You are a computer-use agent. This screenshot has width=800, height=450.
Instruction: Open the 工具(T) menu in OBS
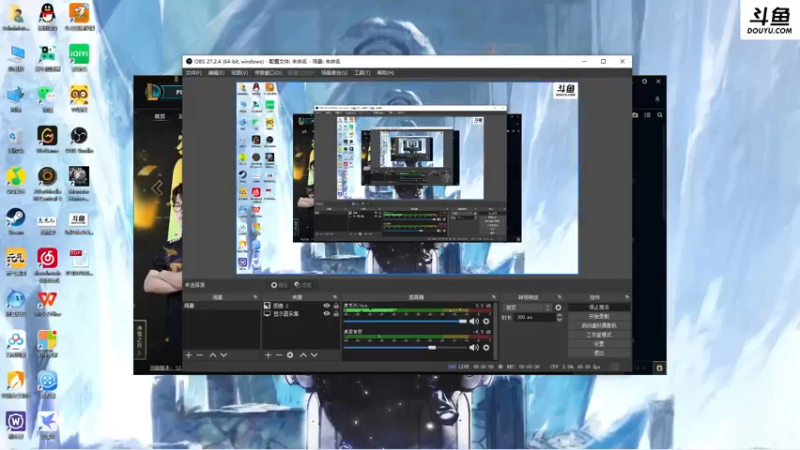(x=362, y=73)
